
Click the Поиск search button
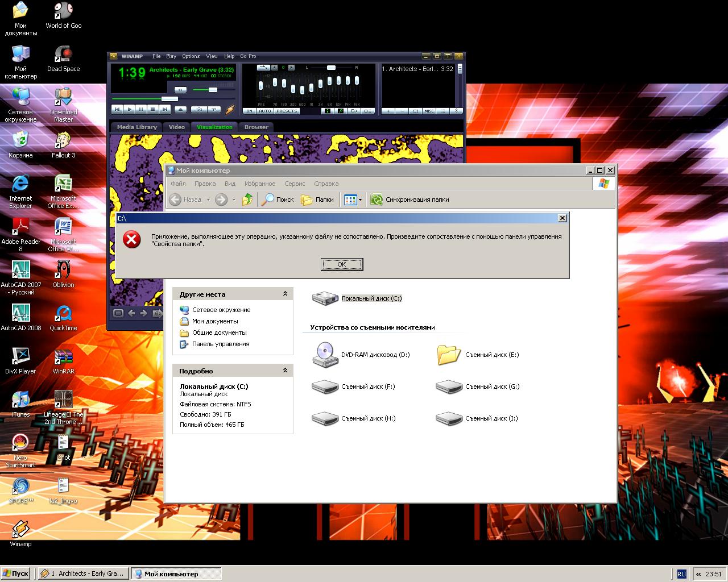(278, 199)
